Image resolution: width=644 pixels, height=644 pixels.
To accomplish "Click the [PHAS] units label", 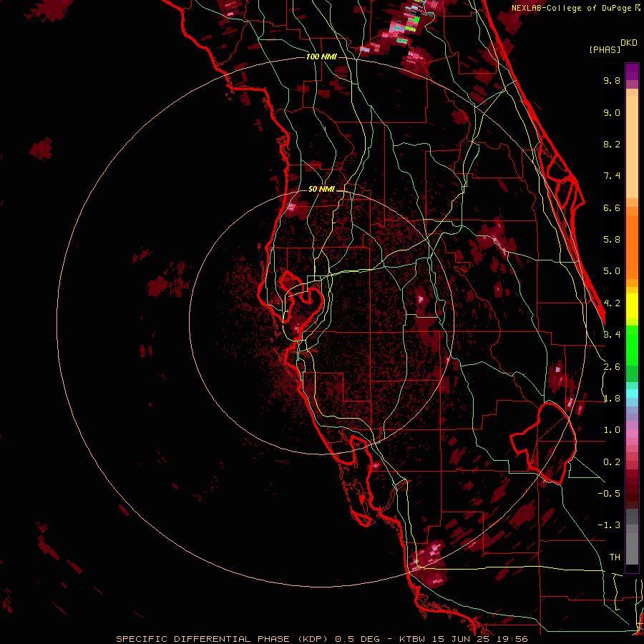I will click(x=605, y=50).
